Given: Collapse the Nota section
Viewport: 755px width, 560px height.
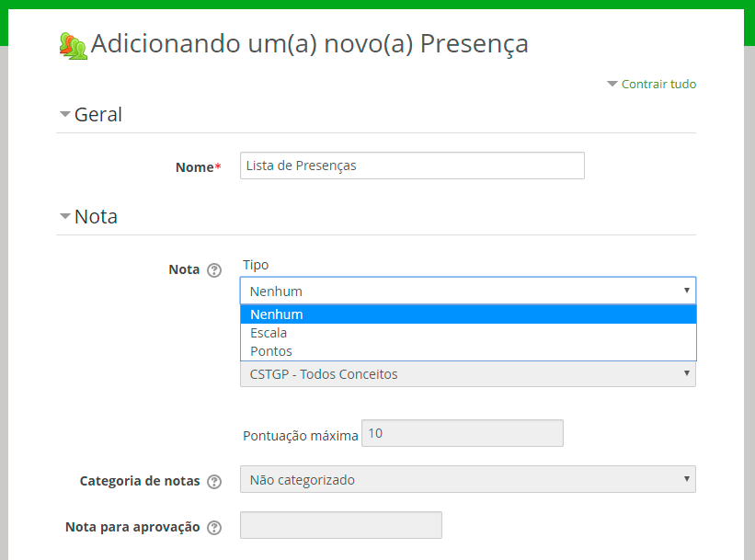Looking at the screenshot, I should (x=64, y=217).
